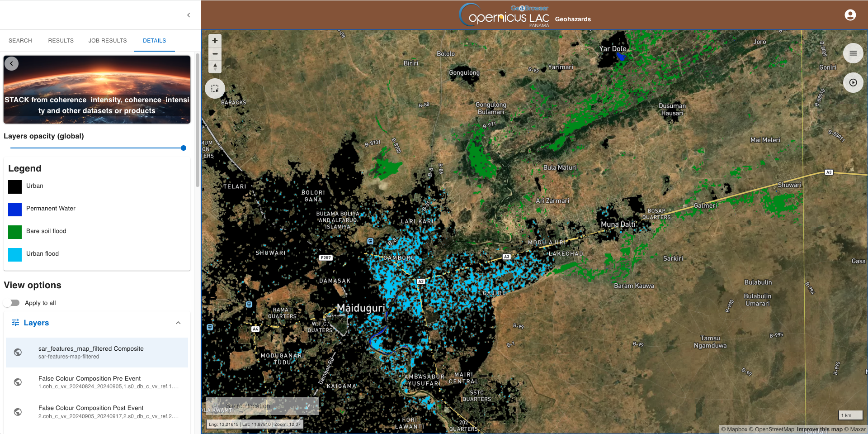
Task: Reset map bearing with compass button
Action: click(x=215, y=67)
